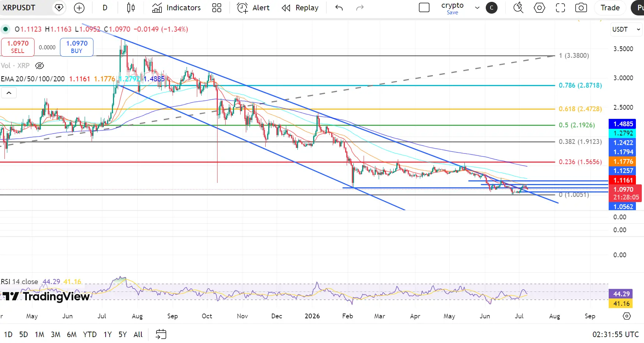Take a chart snapshot with camera icon

point(581,8)
